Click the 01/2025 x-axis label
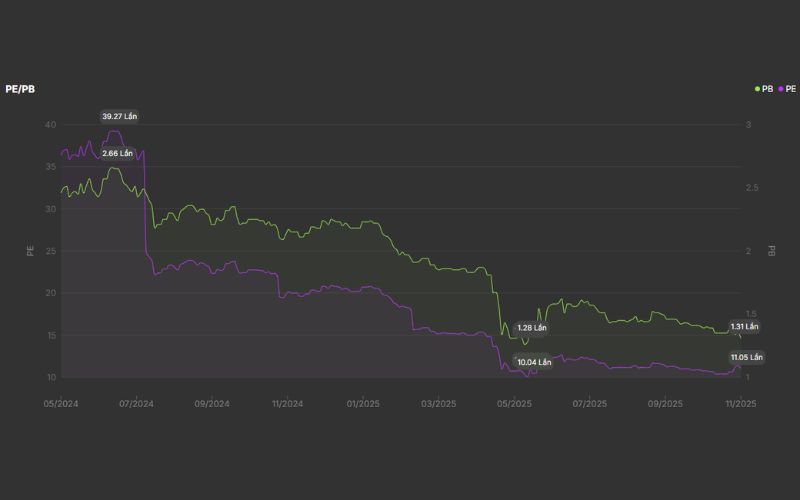Viewport: 800px width, 500px height. [x=363, y=404]
